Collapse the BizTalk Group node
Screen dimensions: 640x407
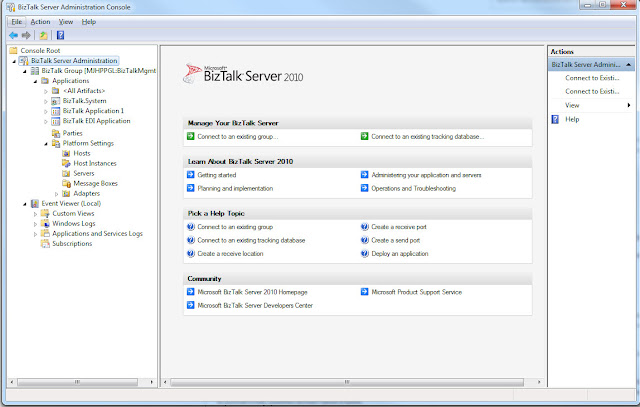coord(25,71)
